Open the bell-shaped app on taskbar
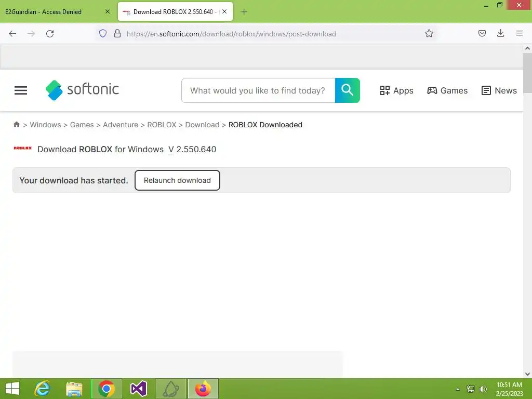This screenshot has width=532, height=399. click(171, 389)
